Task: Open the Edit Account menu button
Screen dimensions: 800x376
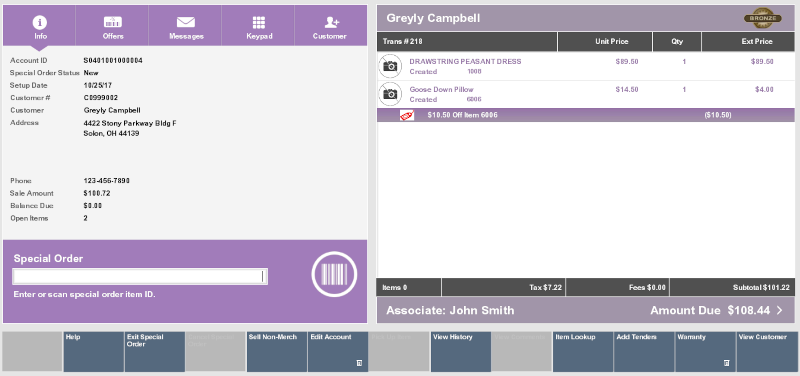Action: (338, 352)
